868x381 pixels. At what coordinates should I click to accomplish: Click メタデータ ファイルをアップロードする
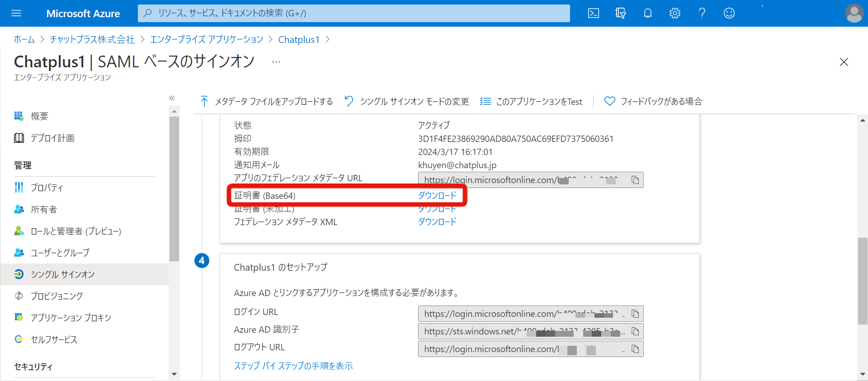[x=266, y=101]
